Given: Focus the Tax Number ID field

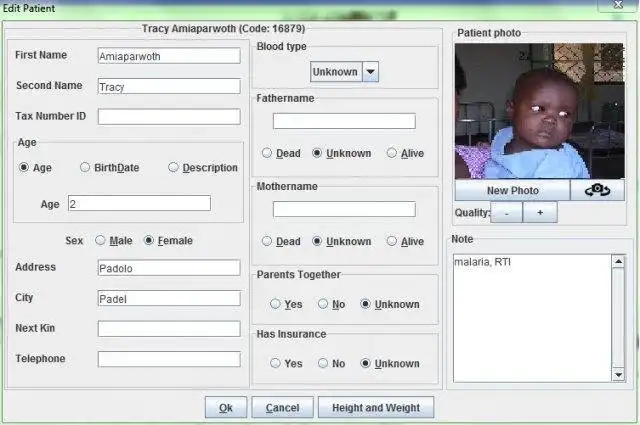Looking at the screenshot, I should tap(169, 117).
